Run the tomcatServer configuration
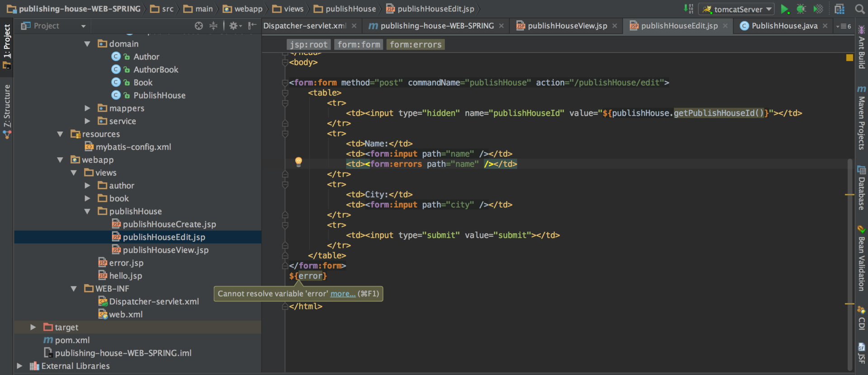868x375 pixels. click(785, 9)
